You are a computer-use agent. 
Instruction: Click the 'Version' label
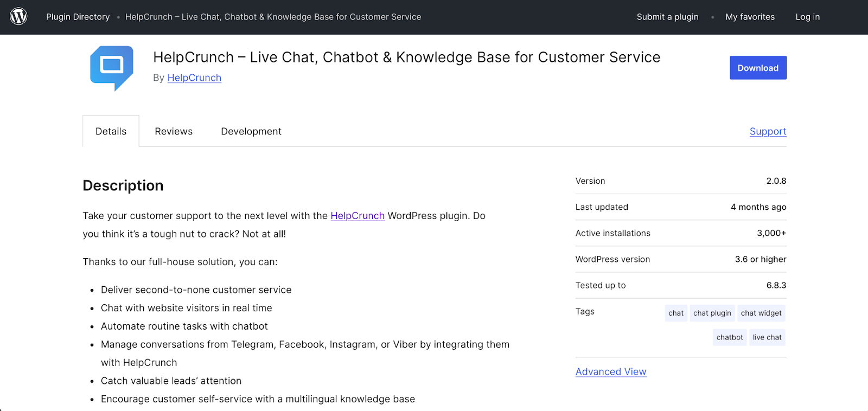[590, 181]
